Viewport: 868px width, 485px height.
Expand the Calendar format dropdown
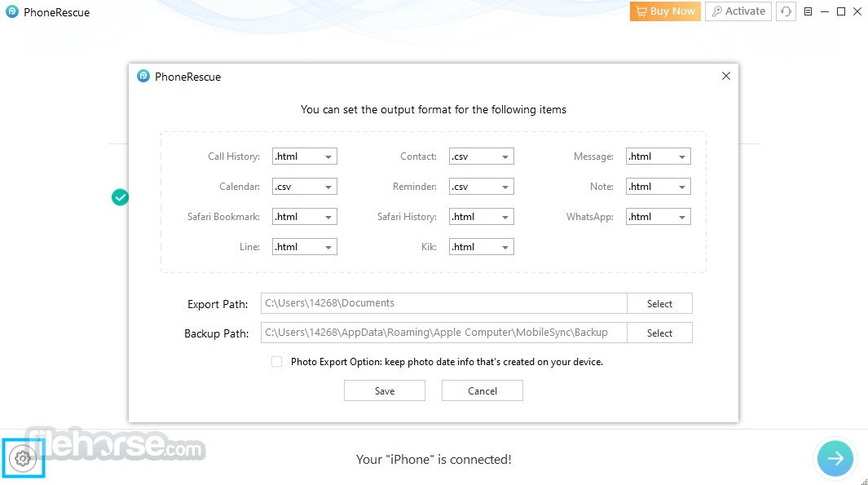(x=305, y=187)
